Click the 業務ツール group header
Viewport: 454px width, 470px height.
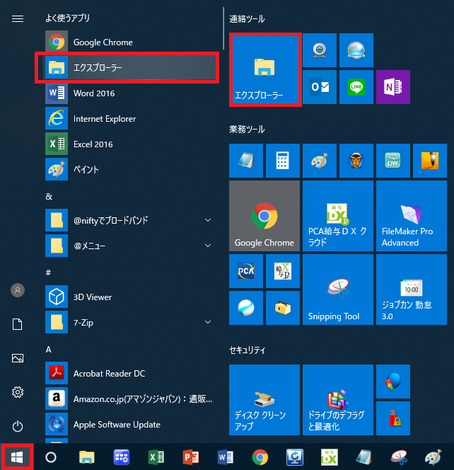(247, 129)
